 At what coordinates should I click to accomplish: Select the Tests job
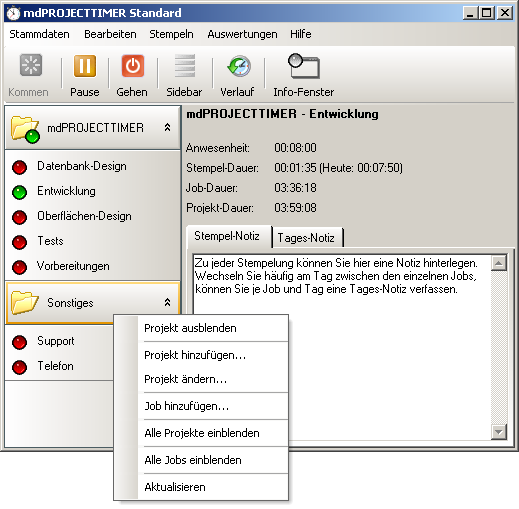point(50,241)
